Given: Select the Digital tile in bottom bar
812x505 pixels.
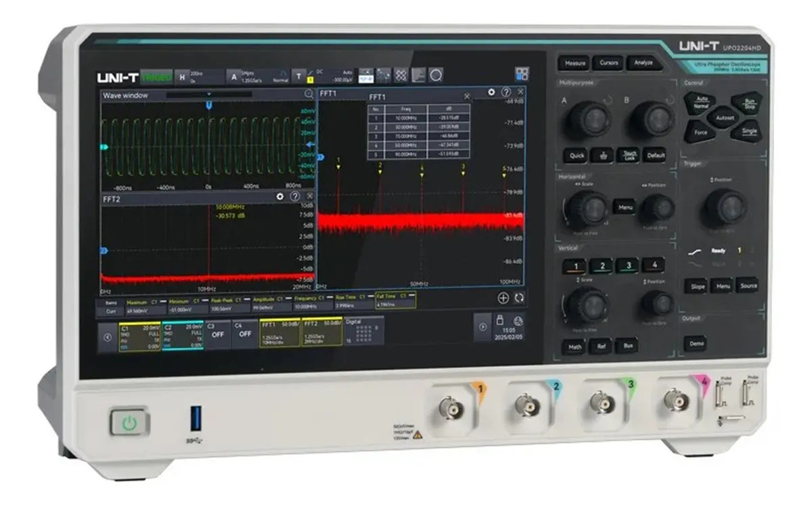Looking at the screenshot, I should [x=364, y=330].
